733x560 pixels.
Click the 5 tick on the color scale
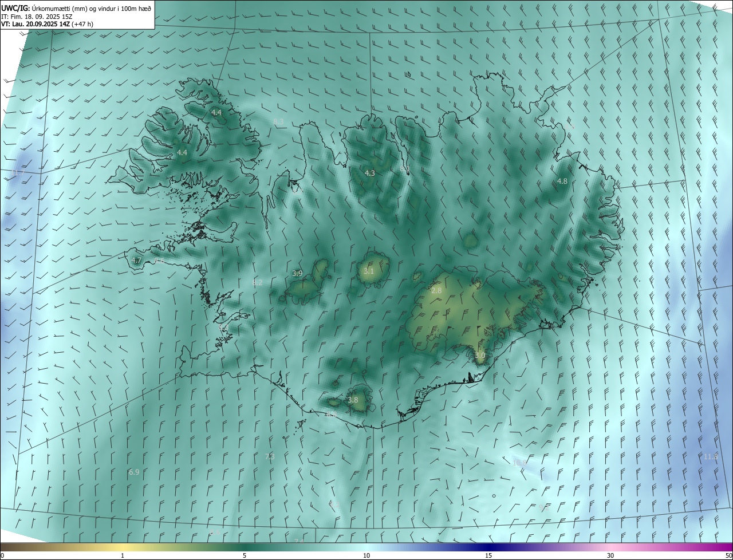[245, 555]
